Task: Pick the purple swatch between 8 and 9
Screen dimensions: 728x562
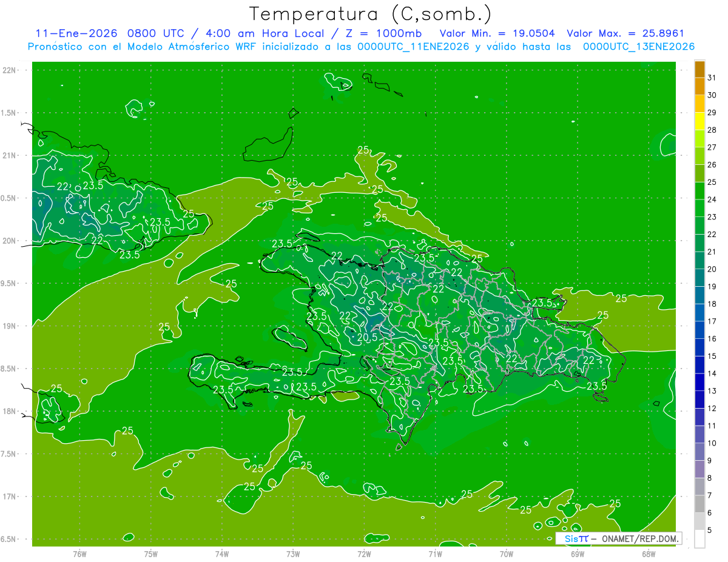Action: (x=699, y=470)
